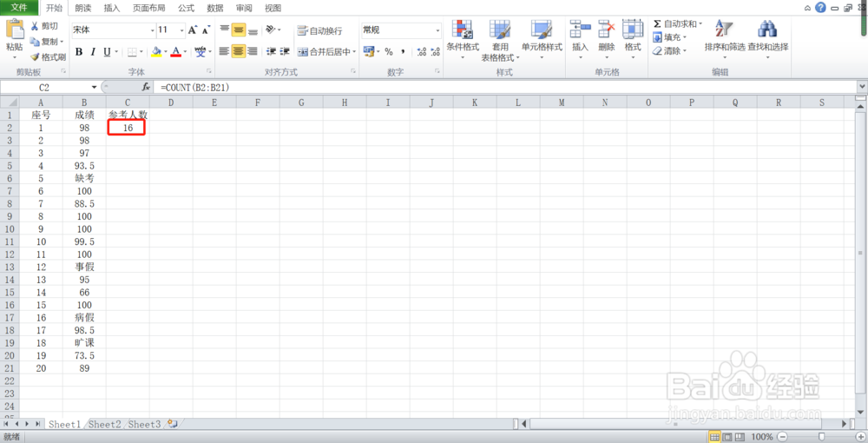Toggle Underline formatting
The height and width of the screenshot is (443, 868).
tap(107, 51)
